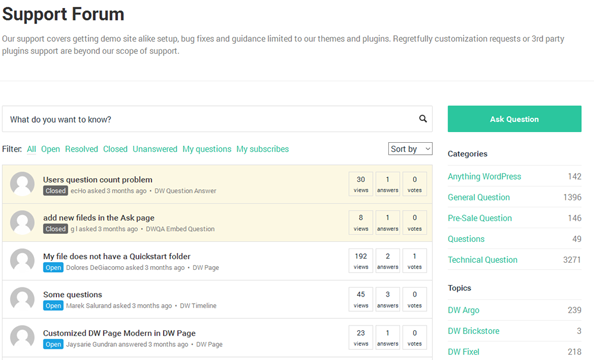Click the Marek Salurand author name

pos(89,306)
